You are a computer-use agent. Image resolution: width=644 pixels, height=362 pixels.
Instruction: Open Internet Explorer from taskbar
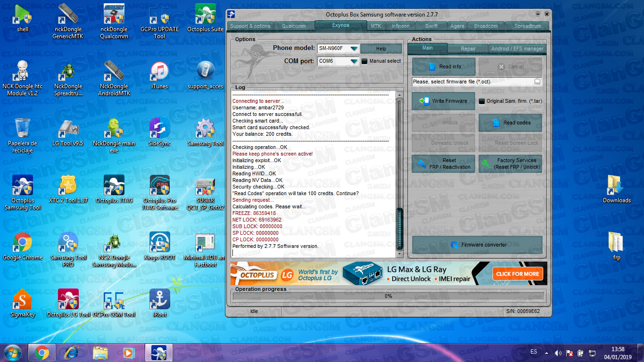tap(72, 353)
